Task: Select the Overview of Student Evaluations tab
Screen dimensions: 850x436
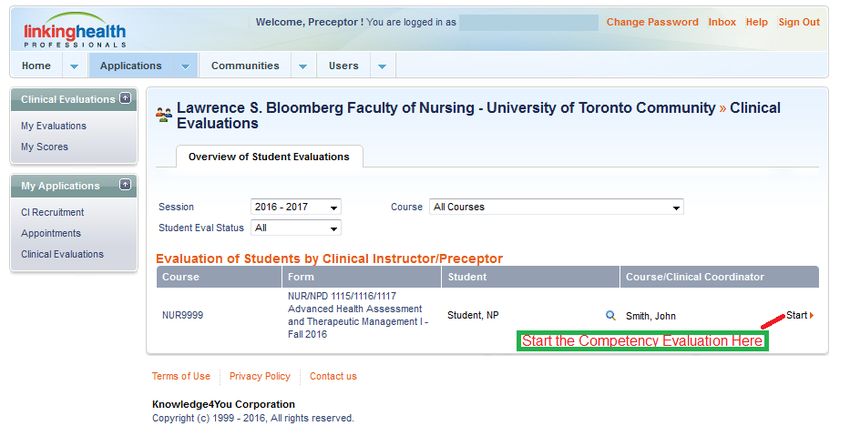Action: pyautogui.click(x=269, y=157)
